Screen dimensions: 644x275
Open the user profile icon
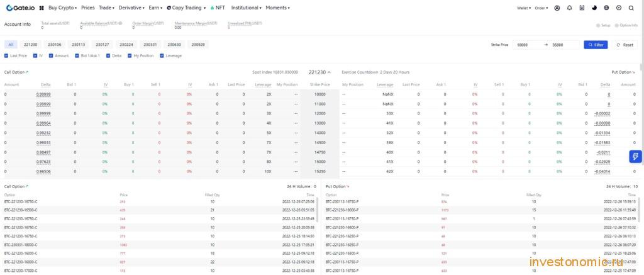pos(557,8)
